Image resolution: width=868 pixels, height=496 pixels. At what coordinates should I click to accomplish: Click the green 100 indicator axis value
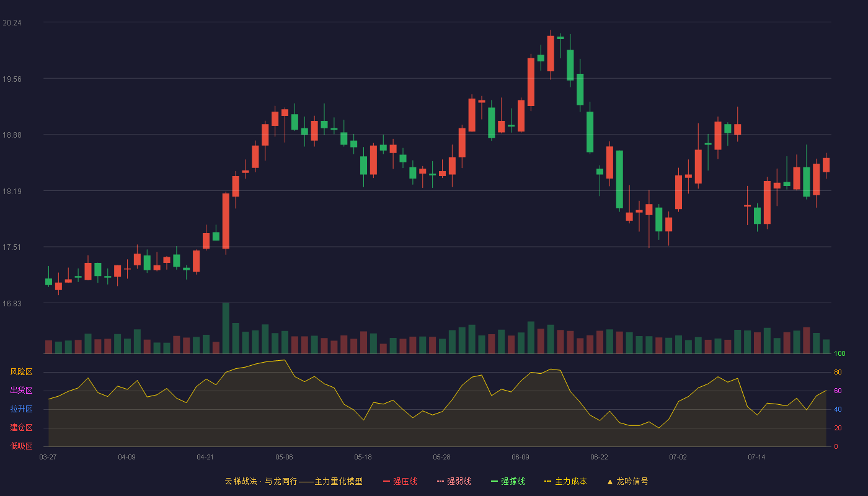point(839,354)
